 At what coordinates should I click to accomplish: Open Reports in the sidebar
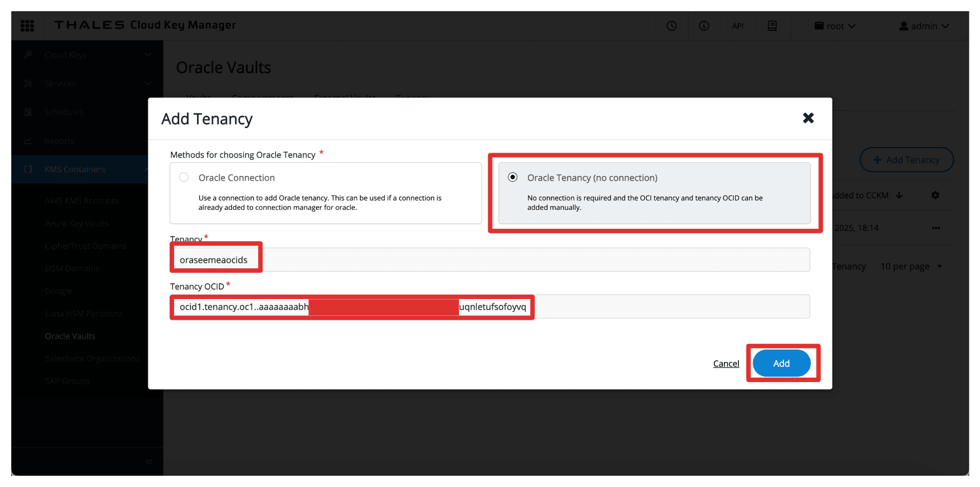pos(59,140)
